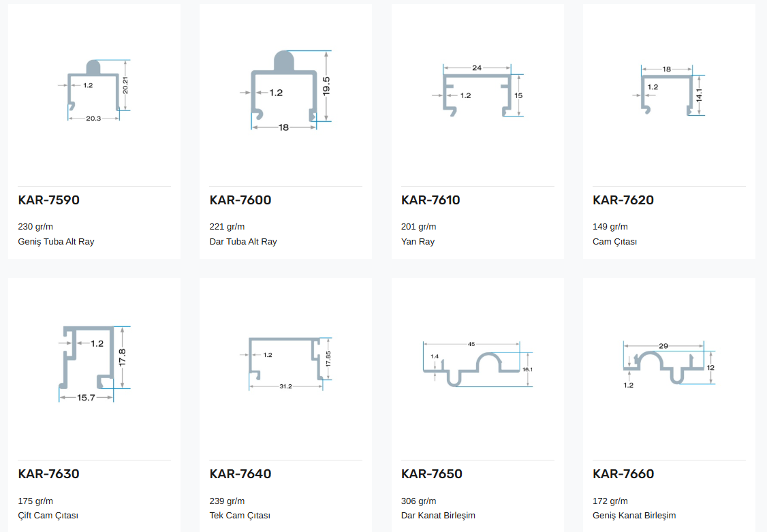View the KAR-7620 Cam Çıtası cross-section image
Viewport: 767px width, 532px height.
tap(669, 91)
